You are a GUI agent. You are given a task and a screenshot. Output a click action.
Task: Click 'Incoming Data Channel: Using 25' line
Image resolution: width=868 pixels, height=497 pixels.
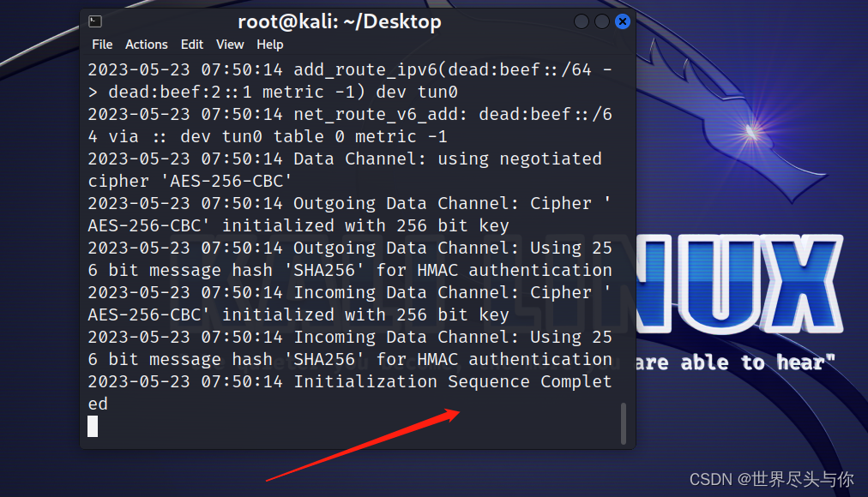pyautogui.click(x=453, y=338)
